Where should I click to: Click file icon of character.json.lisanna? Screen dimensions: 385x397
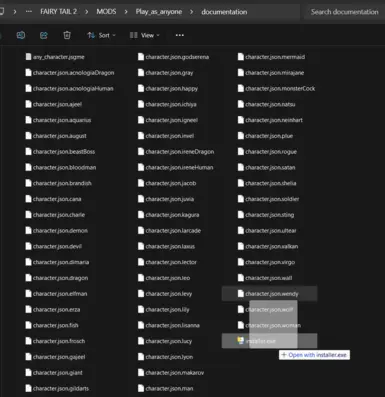pos(141,325)
